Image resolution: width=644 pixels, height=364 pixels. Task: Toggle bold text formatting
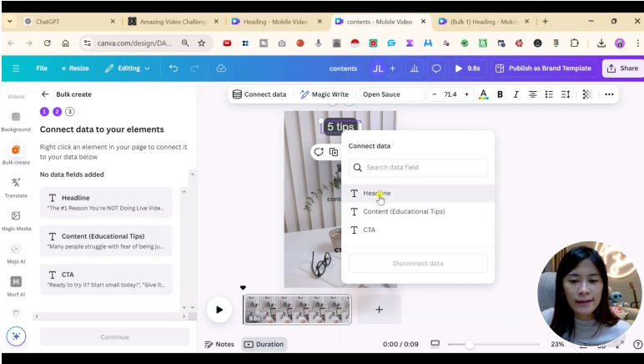click(x=500, y=94)
